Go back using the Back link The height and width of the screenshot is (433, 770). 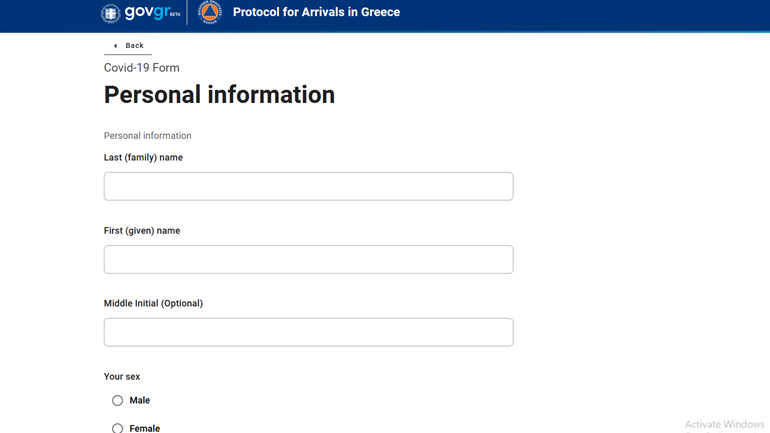[134, 46]
